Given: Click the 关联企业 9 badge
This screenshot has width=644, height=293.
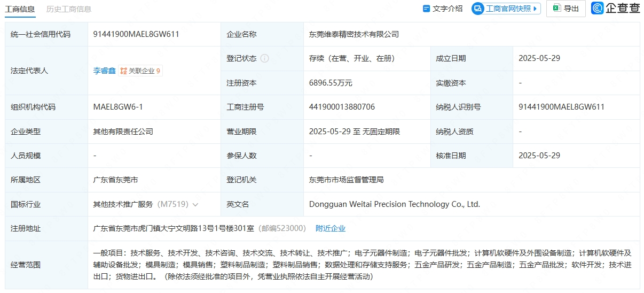Looking at the screenshot, I should [140, 71].
